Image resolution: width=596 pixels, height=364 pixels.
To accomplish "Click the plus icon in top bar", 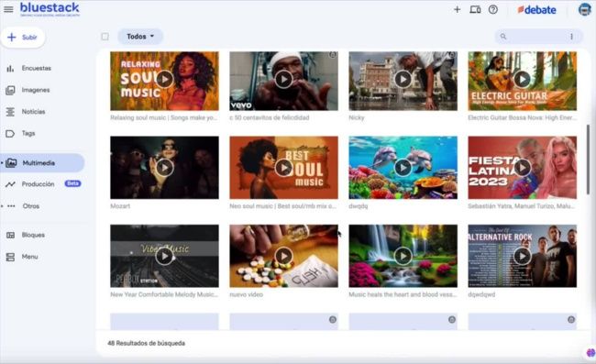I will [x=458, y=9].
